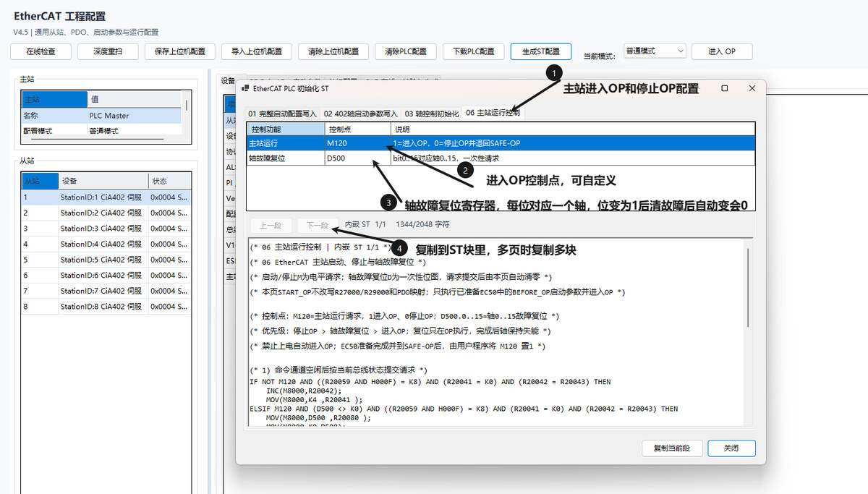Viewport: 868px width, 494px height.
Task: Click the 设备 column header in slave table
Action: click(103, 181)
